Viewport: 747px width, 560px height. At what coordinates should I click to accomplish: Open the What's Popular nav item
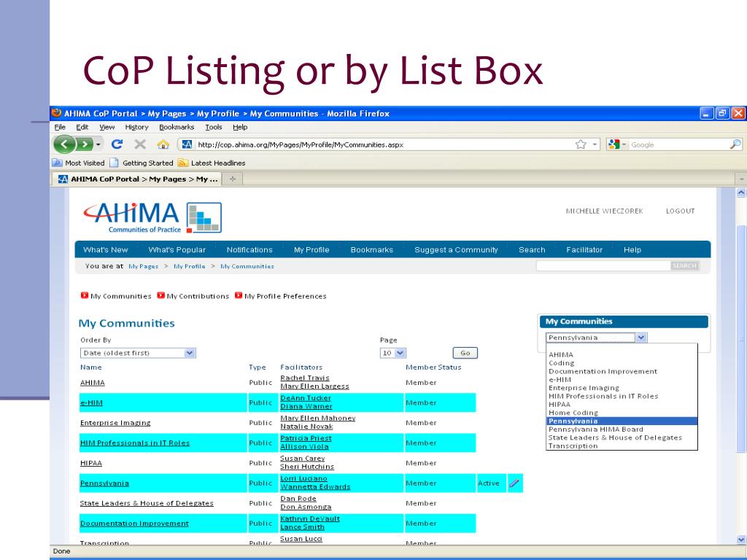(177, 249)
